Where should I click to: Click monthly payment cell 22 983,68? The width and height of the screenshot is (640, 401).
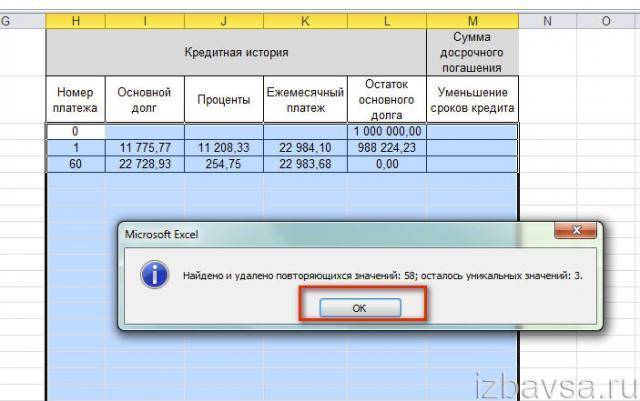(305, 164)
